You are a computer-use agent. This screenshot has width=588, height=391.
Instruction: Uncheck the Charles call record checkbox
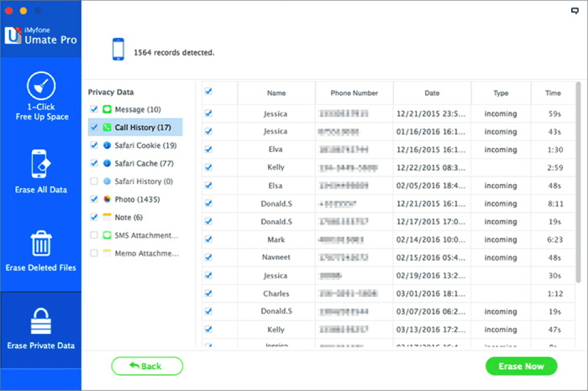coord(209,293)
